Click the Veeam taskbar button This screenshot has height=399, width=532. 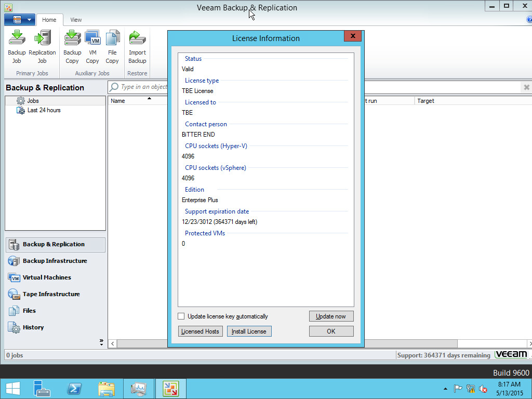click(170, 389)
